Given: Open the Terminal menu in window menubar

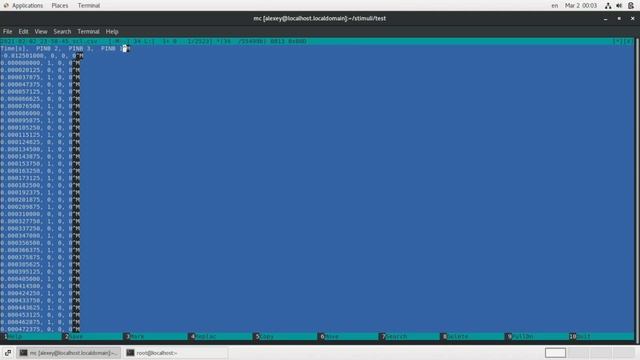Looking at the screenshot, I should tap(88, 31).
